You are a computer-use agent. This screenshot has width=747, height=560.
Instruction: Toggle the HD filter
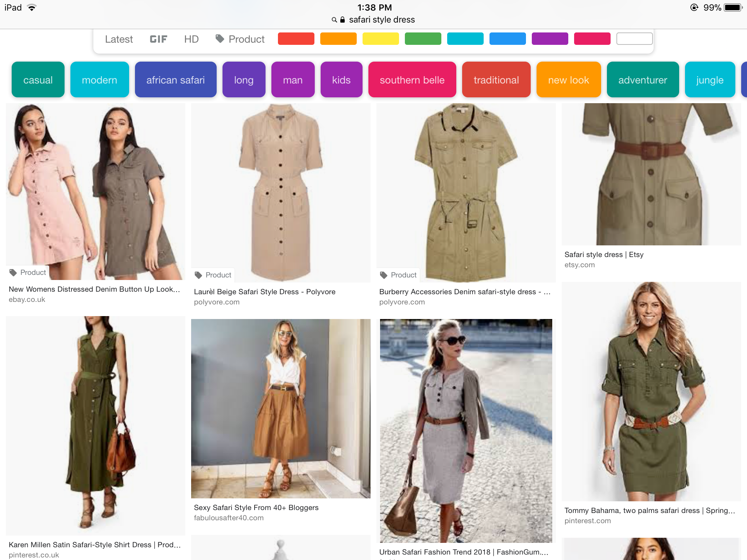(x=191, y=39)
